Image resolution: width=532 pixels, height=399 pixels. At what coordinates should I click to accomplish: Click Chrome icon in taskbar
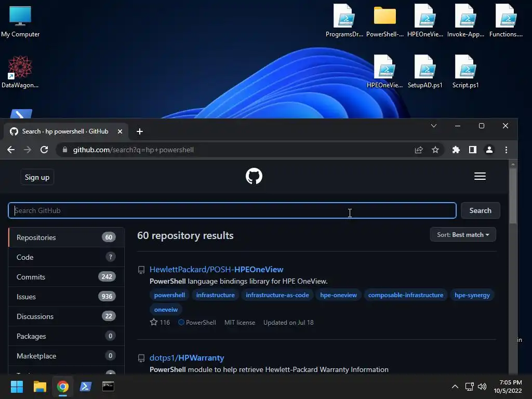pos(62,387)
